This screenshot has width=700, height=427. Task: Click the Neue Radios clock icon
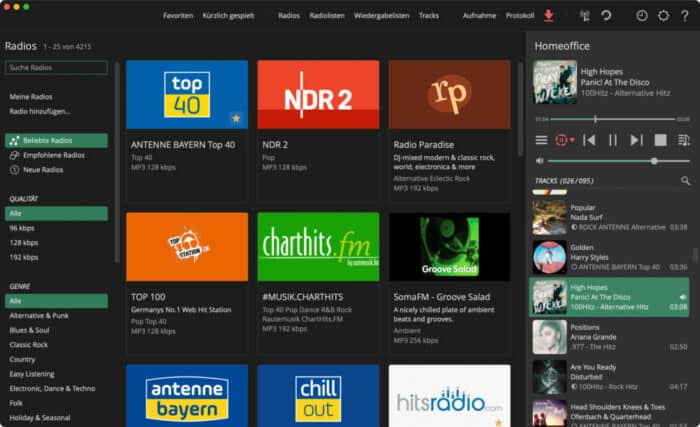tap(14, 170)
